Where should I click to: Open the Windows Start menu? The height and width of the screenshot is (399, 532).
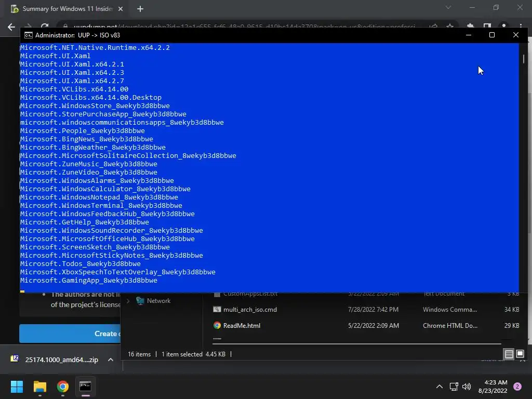[17, 387]
